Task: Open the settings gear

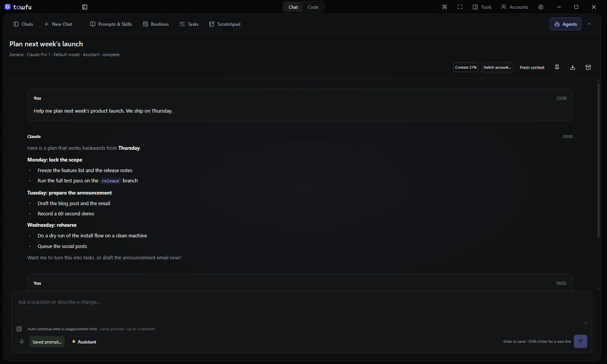Action: coord(541,7)
